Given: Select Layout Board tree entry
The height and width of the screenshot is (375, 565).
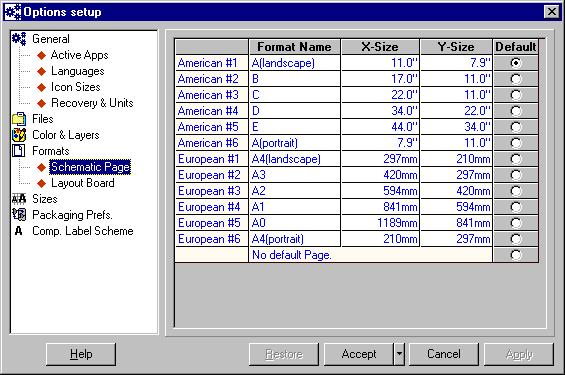Looking at the screenshot, I should coord(83,183).
